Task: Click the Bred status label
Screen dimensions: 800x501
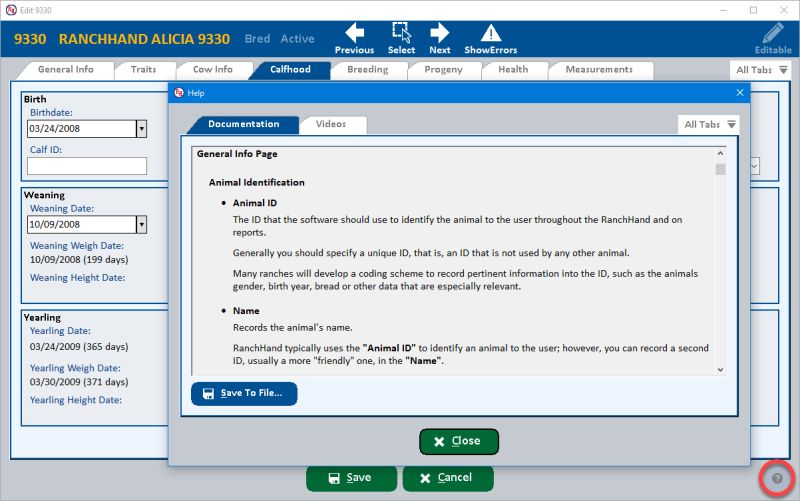Action: [x=257, y=39]
